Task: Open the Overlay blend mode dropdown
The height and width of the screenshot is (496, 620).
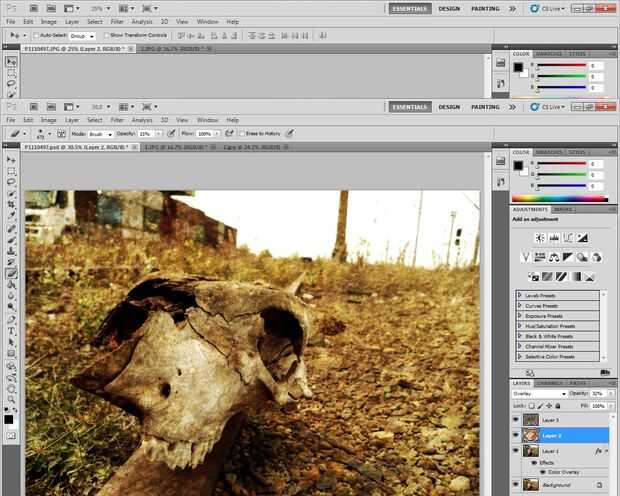Action: (539, 394)
